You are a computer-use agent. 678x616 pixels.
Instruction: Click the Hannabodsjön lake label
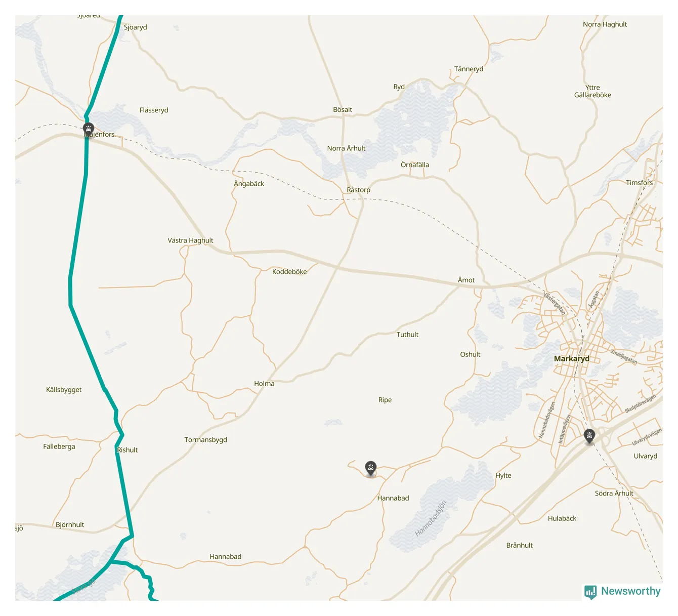click(x=431, y=518)
